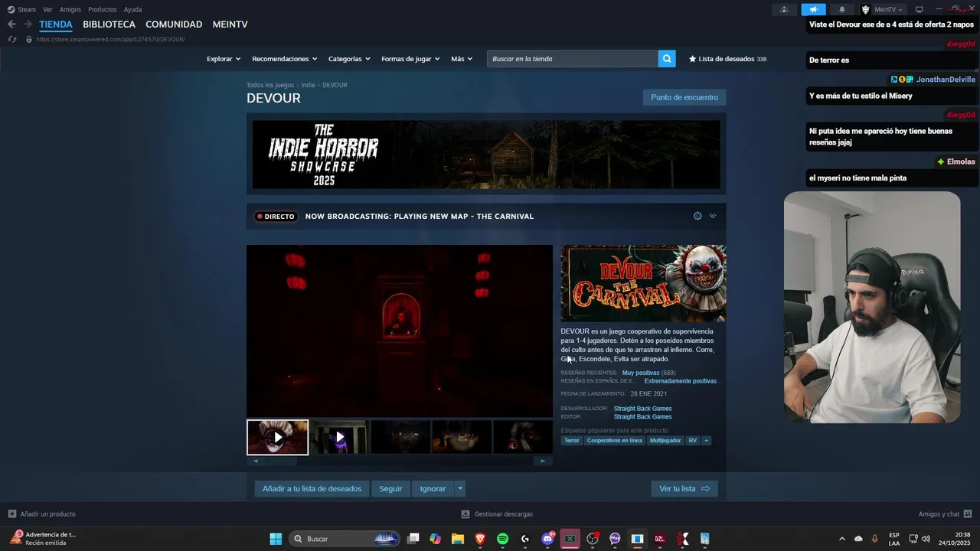The height and width of the screenshot is (551, 980).
Task: Open the Muy positivas recent reviews link
Action: click(641, 373)
